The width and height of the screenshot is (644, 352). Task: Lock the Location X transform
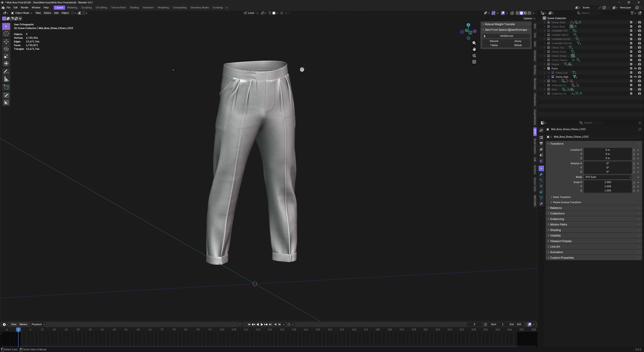[634, 150]
